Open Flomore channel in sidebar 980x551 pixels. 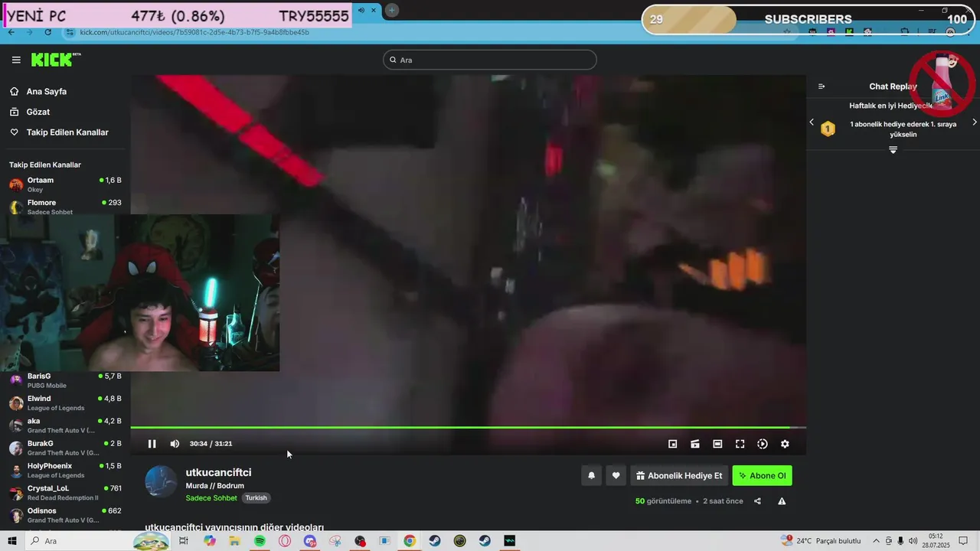65,207
